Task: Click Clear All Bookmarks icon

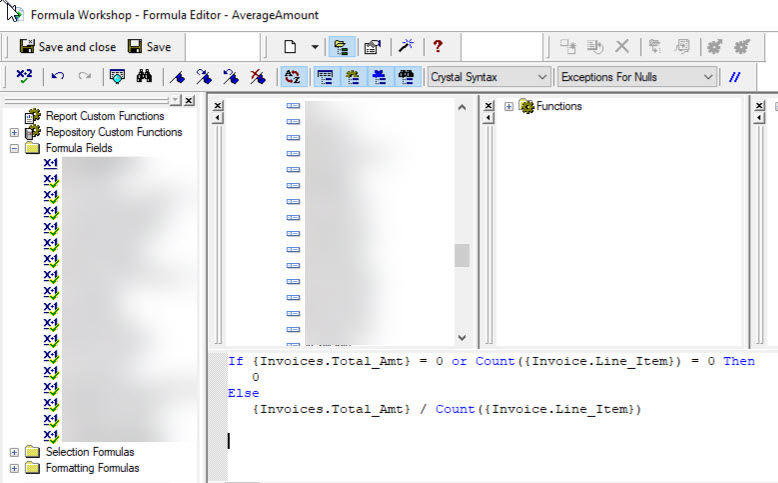Action: (258, 77)
